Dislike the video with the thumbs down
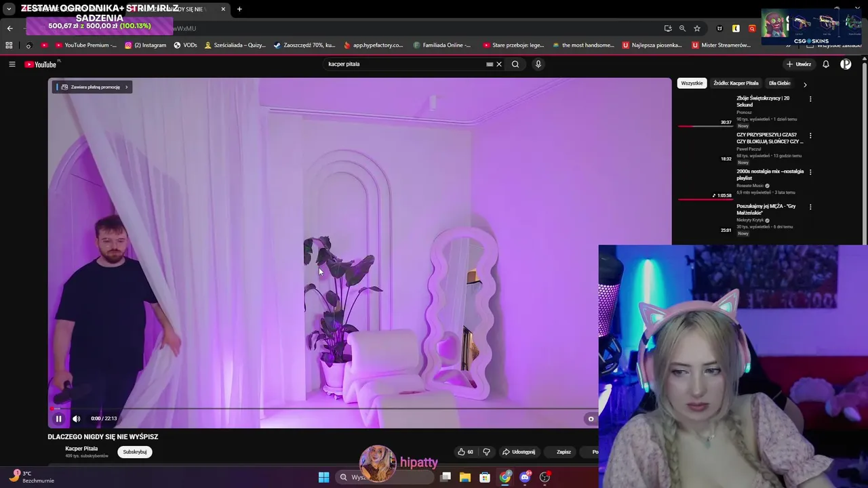 [x=486, y=452]
